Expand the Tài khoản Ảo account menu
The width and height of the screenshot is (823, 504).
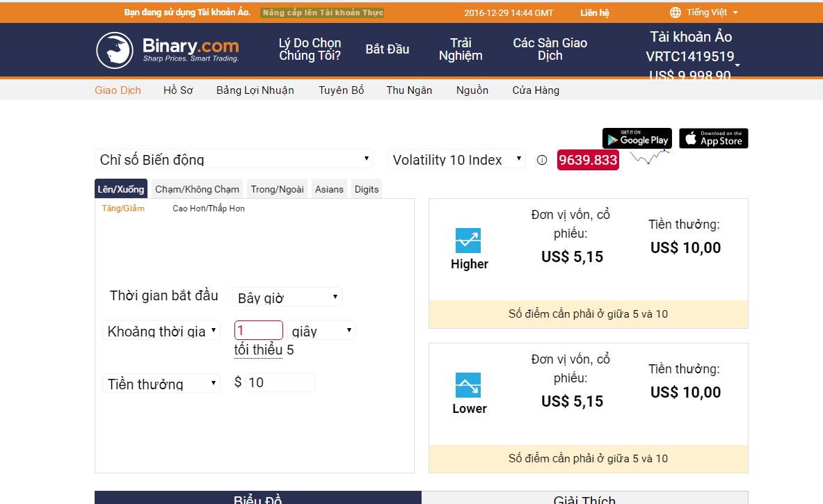(x=691, y=56)
